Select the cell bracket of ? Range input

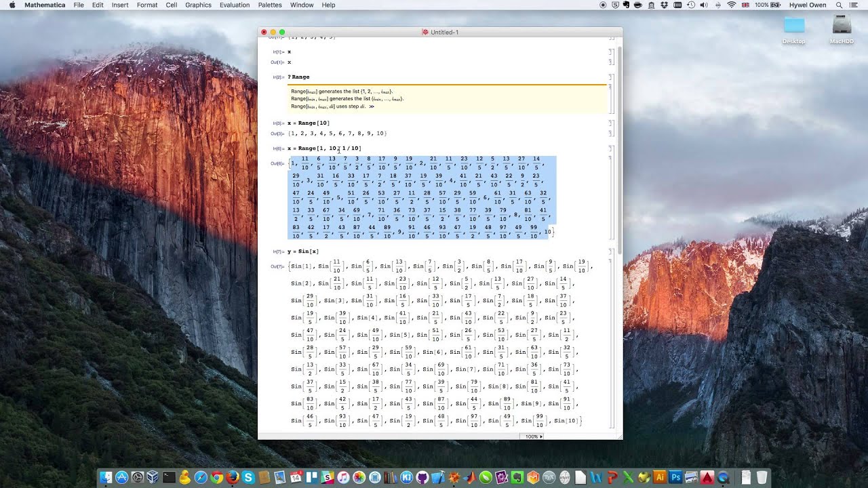pyautogui.click(x=610, y=77)
